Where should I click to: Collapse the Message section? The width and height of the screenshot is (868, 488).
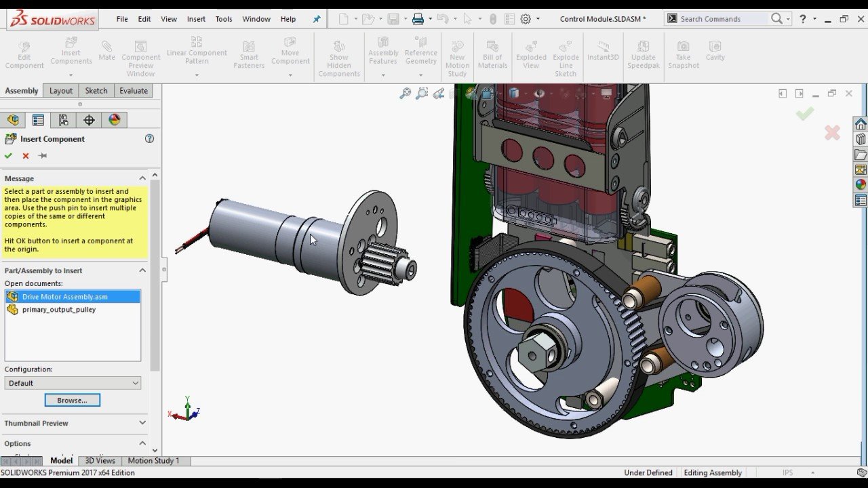[142, 178]
